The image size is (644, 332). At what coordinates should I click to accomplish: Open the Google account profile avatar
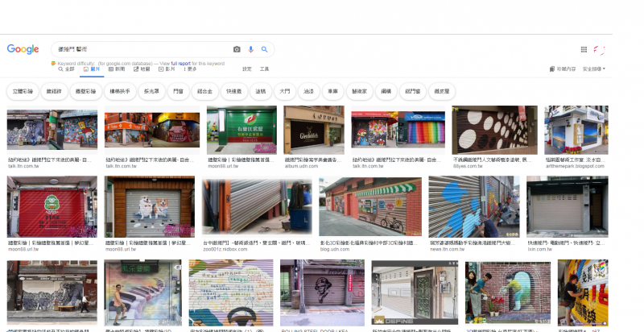point(601,49)
